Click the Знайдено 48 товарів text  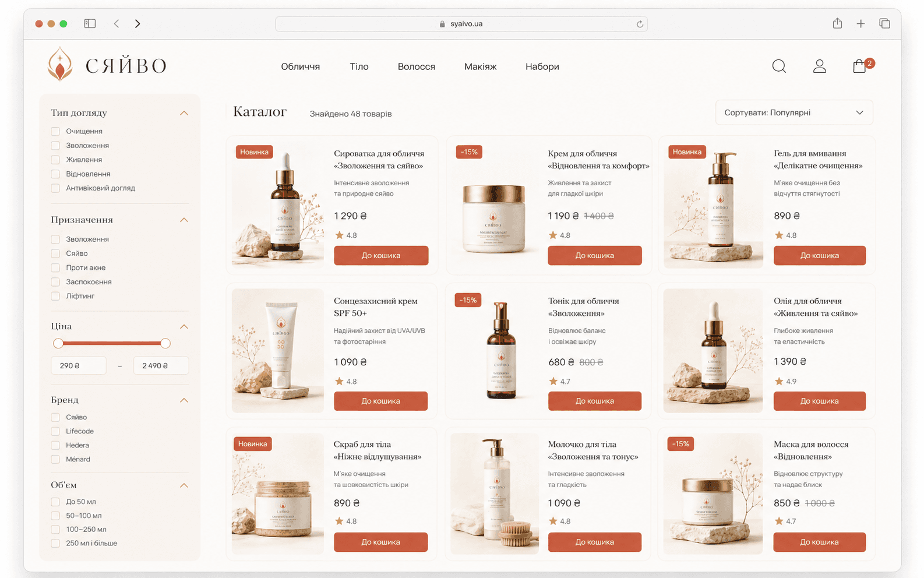tap(351, 114)
